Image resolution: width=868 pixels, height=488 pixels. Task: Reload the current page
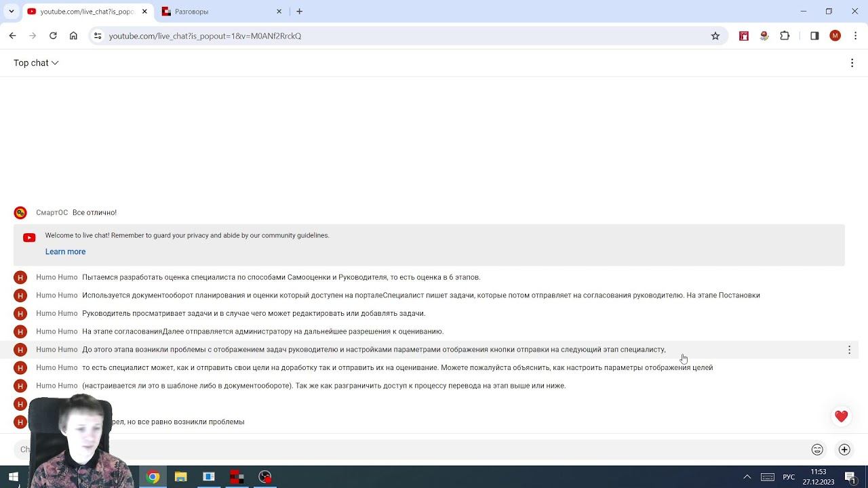pyautogui.click(x=53, y=36)
